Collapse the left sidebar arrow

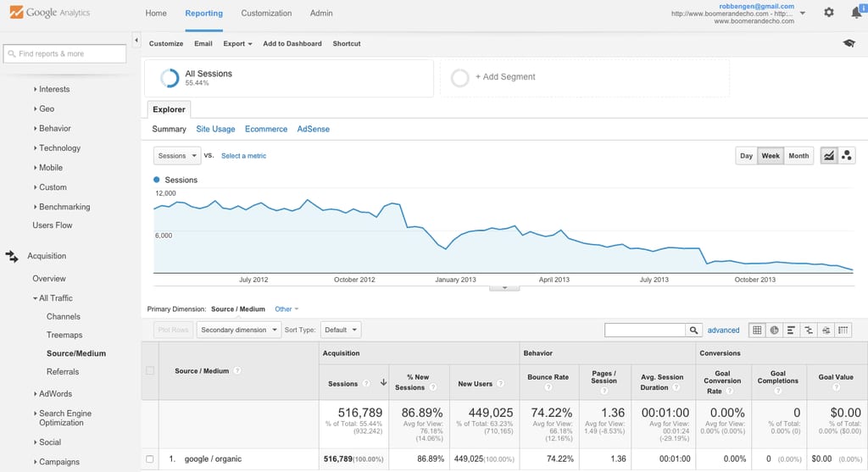click(x=136, y=40)
